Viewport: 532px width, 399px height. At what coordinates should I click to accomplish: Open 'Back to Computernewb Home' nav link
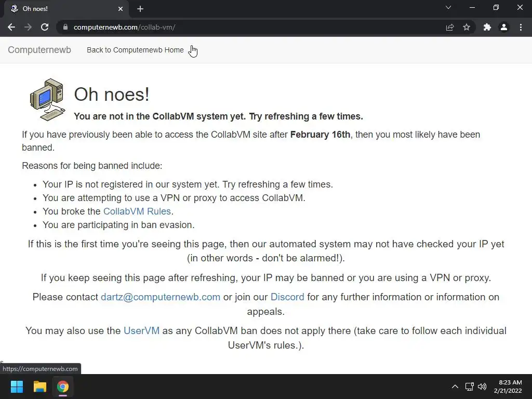(x=135, y=50)
